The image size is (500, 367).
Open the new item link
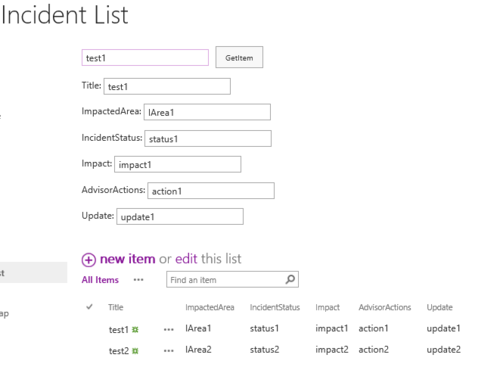128,259
